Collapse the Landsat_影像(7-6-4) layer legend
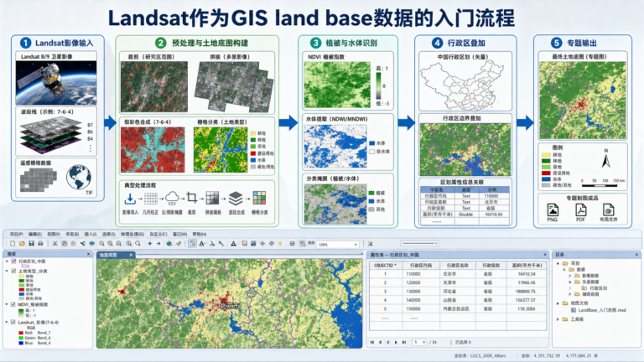Viewport: 644px width, 362px height. tap(7, 322)
